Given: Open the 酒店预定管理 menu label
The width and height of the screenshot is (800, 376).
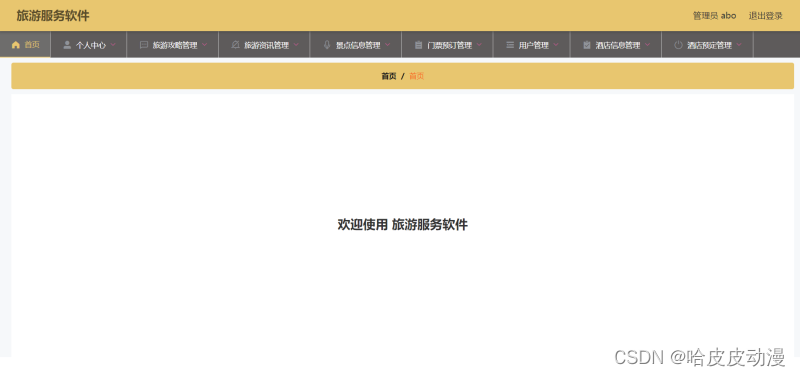Looking at the screenshot, I should click(x=709, y=45).
